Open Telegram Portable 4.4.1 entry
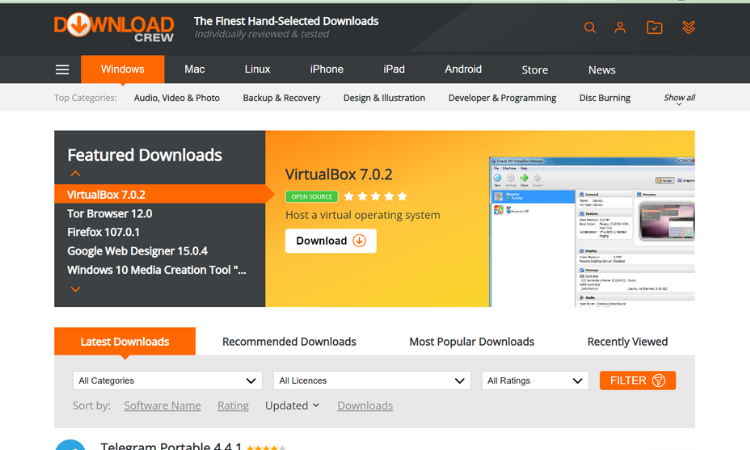Viewport: 750px width, 450px height. tap(171, 446)
